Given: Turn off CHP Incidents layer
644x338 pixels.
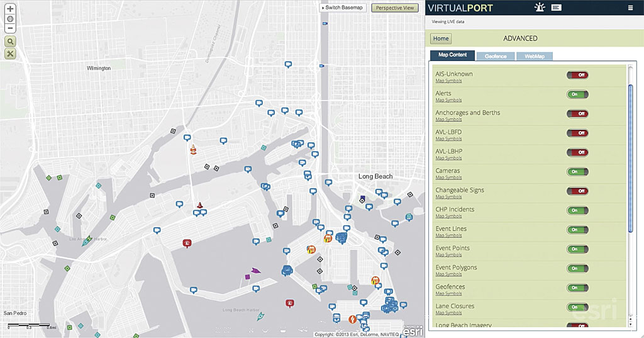Looking at the screenshot, I should pos(577,210).
